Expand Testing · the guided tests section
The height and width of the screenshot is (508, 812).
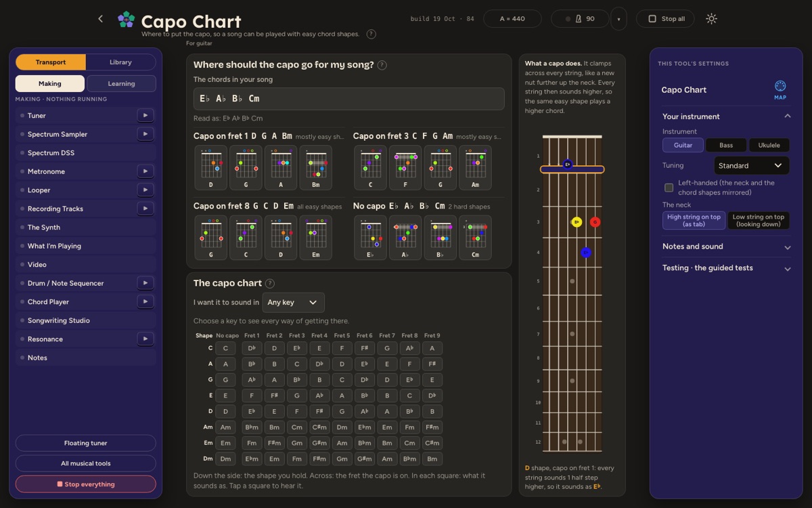726,268
